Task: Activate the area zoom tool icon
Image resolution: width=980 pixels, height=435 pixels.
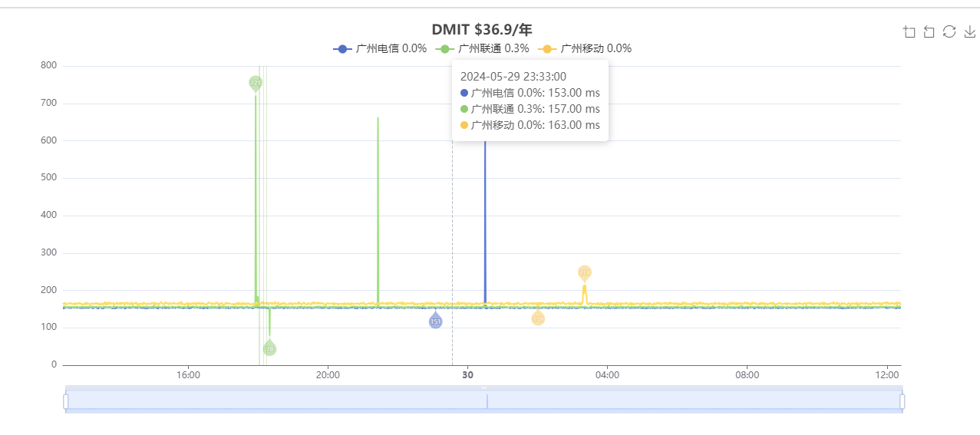Action: (909, 31)
